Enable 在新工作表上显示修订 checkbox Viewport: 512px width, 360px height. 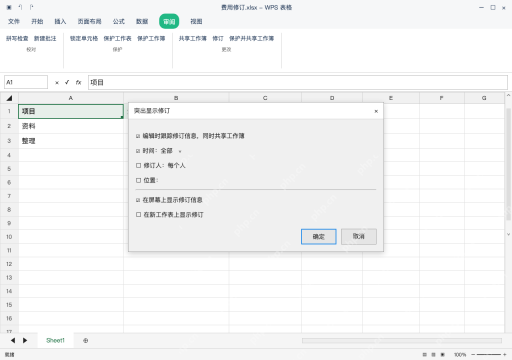click(x=138, y=215)
